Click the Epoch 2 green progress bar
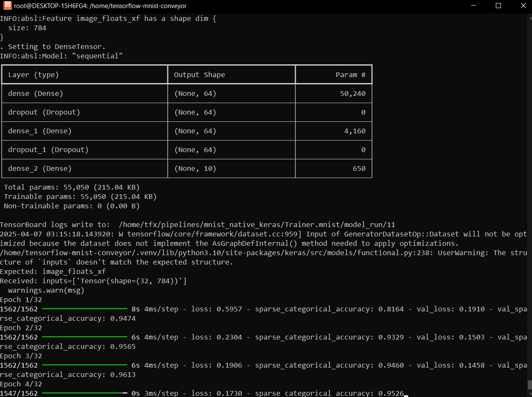Screen dimensions: 532x397 tap(85, 337)
